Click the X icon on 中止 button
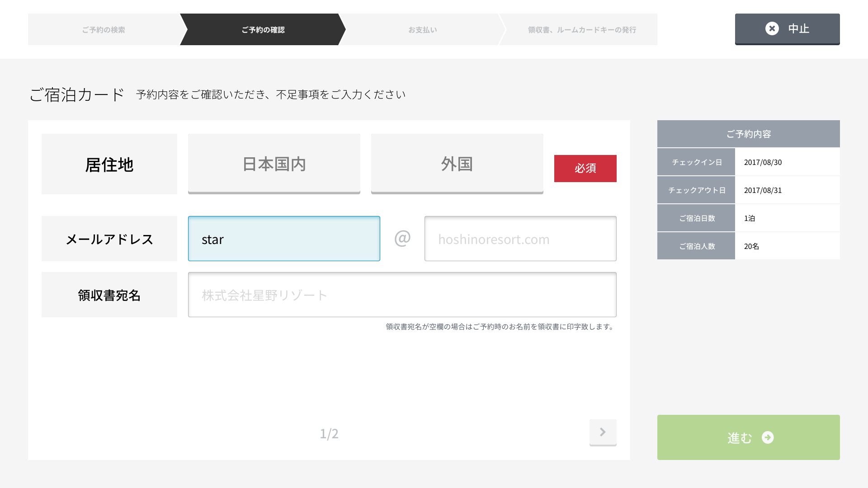The height and width of the screenshot is (488, 868). pos(772,28)
